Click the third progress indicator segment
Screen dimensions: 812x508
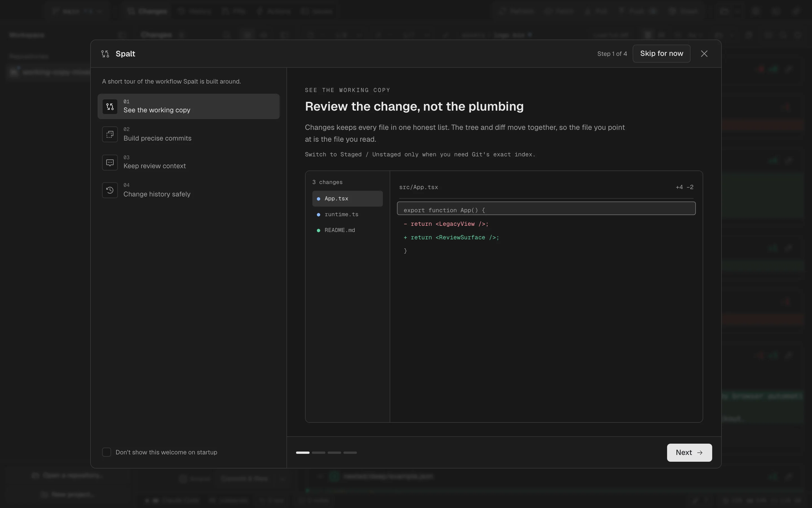pos(334,453)
